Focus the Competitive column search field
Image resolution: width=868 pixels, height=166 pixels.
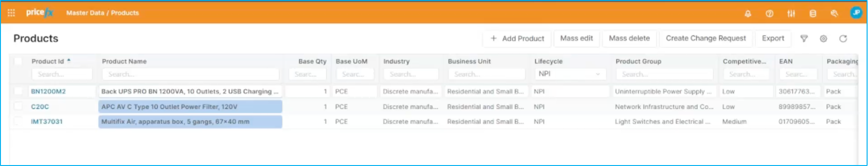pyautogui.click(x=746, y=74)
